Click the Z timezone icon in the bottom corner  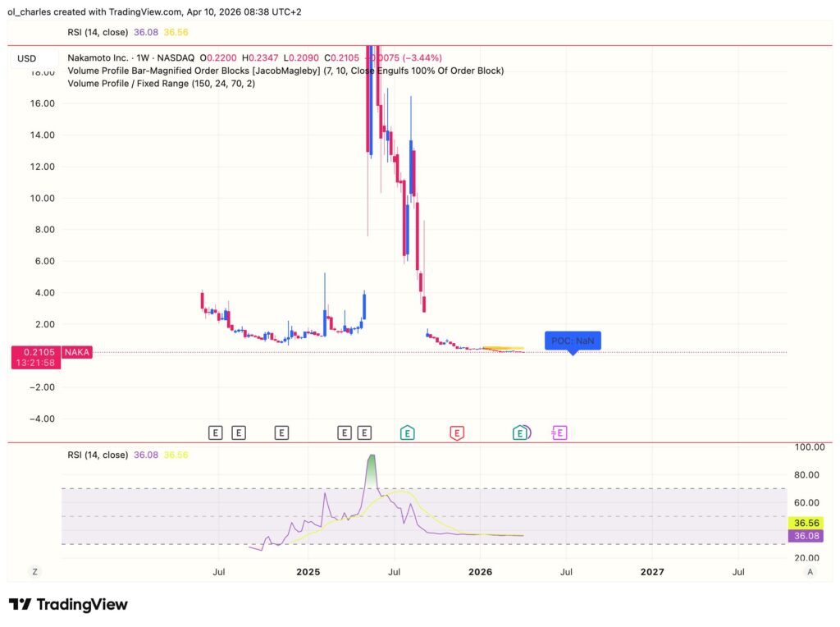[34, 570]
